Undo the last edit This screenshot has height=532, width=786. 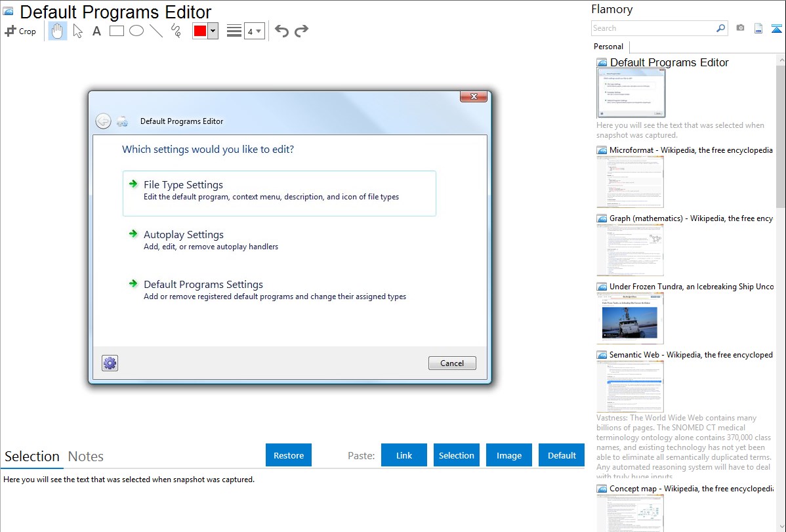[281, 31]
